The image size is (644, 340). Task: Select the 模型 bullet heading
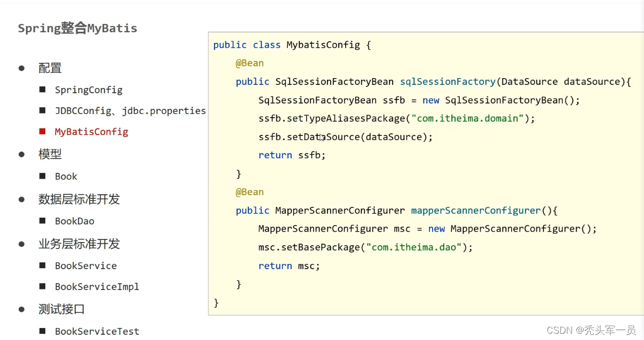click(50, 154)
